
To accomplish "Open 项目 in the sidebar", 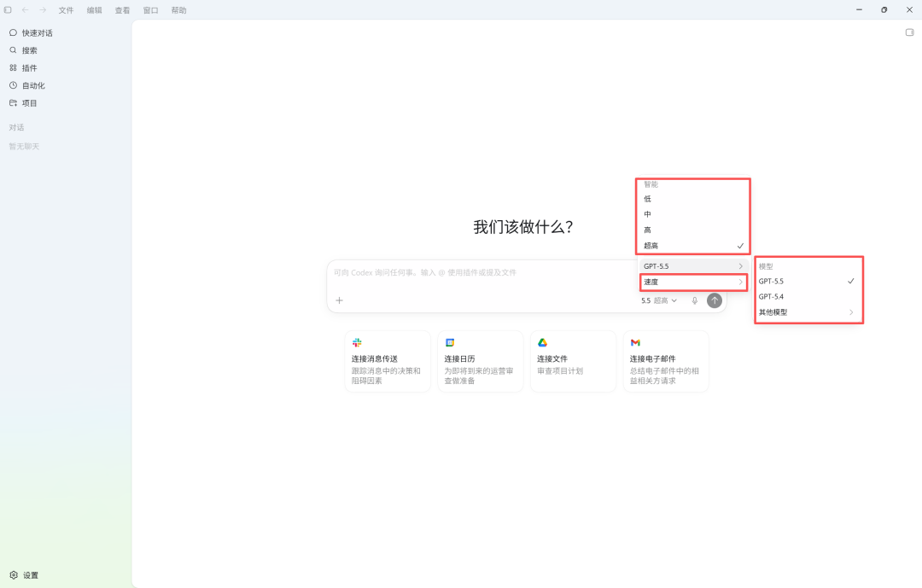I will point(66,103).
